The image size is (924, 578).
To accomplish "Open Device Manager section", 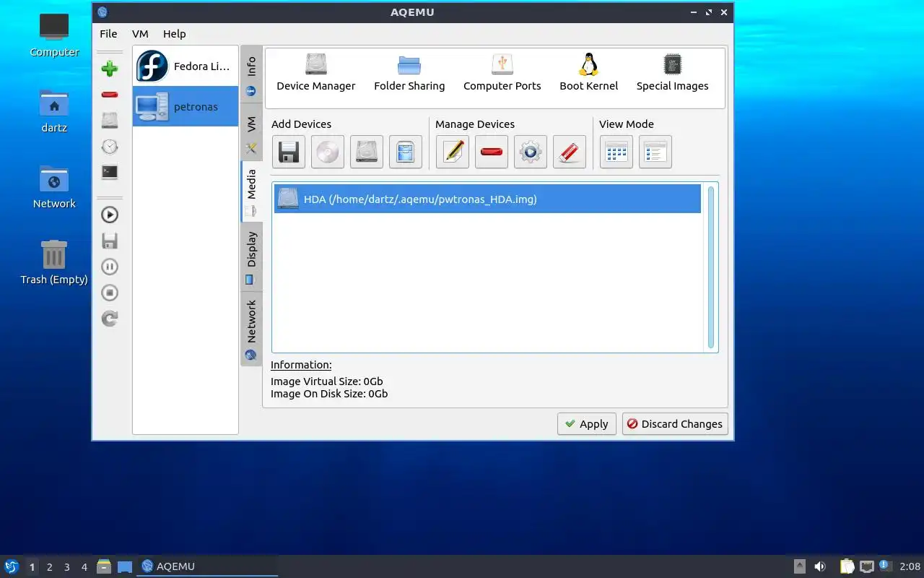I will [316, 73].
